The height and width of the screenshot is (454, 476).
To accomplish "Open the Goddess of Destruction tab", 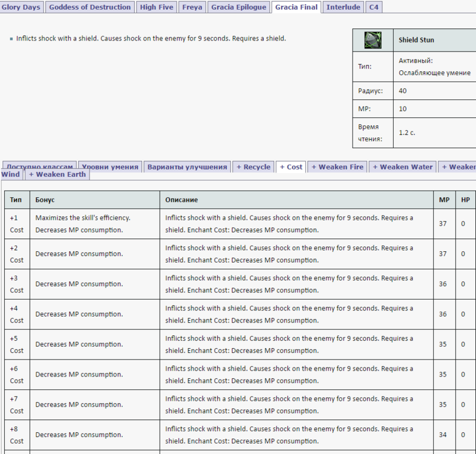I will [x=90, y=7].
